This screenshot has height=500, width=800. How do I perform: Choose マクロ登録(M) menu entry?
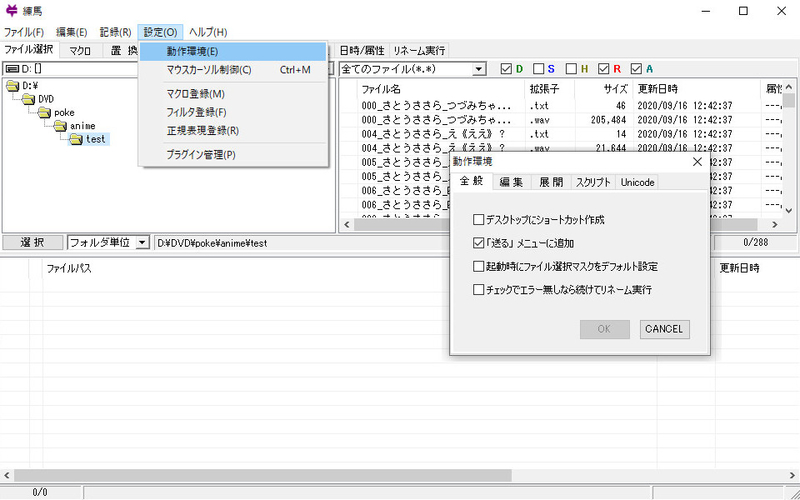233,94
